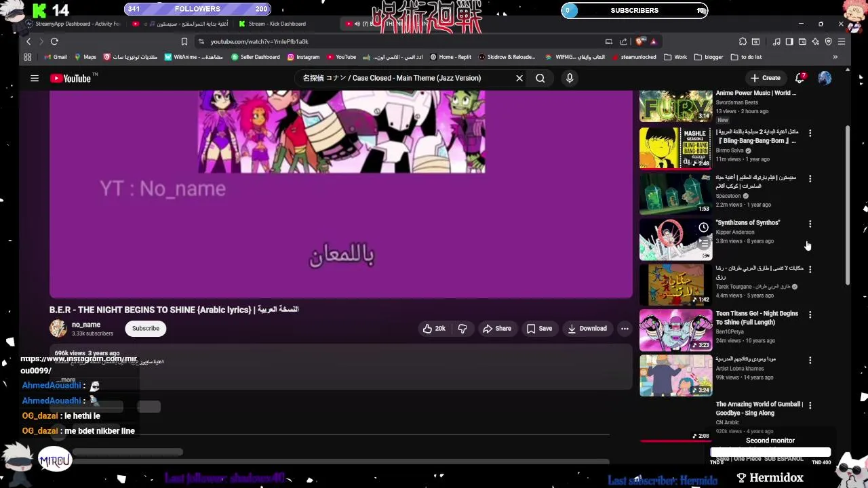Screen dimensions: 868x488
Task: Switch to the StreamyApp Dashboard tab
Action: [x=73, y=24]
